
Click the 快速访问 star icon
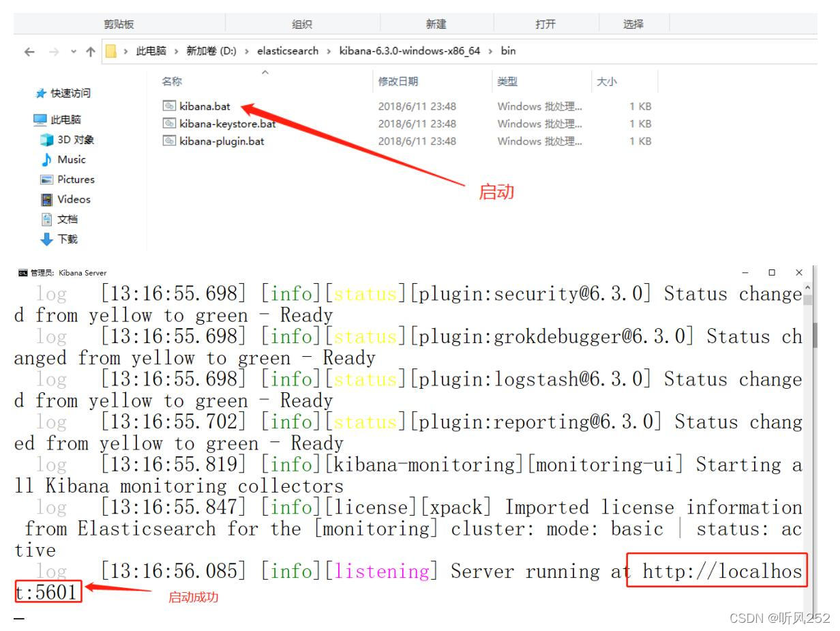coord(41,93)
